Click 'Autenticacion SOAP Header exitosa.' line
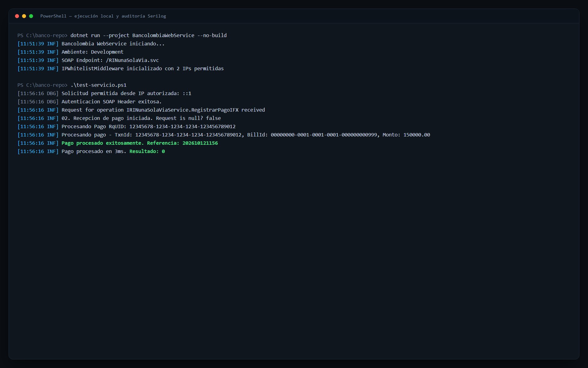Viewport: 588px width, 368px height. [x=89, y=102]
